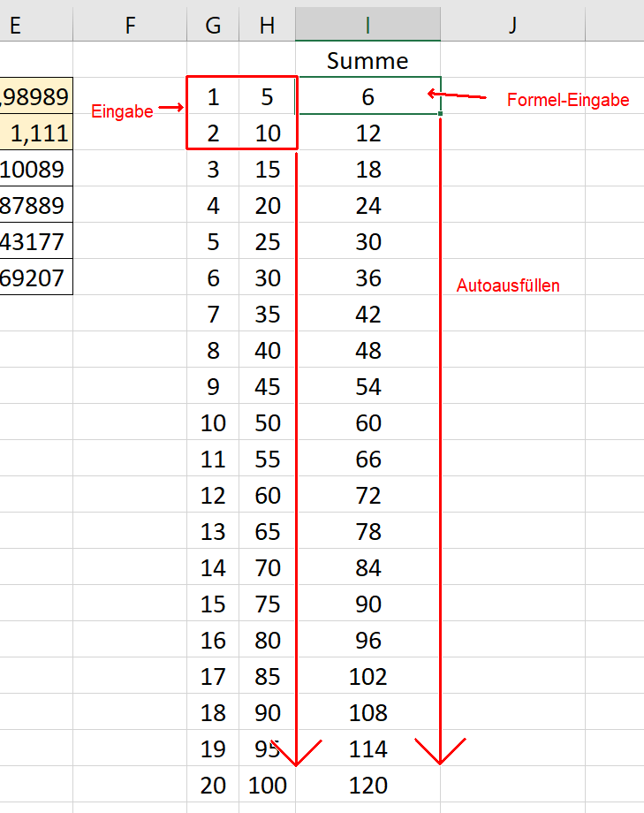Click the cell showing 114
The height and width of the screenshot is (813, 644).
[367, 748]
